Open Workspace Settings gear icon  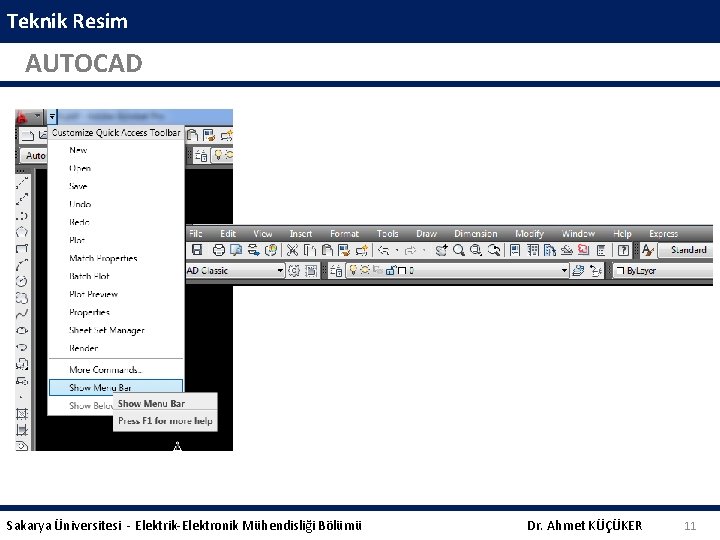[294, 271]
